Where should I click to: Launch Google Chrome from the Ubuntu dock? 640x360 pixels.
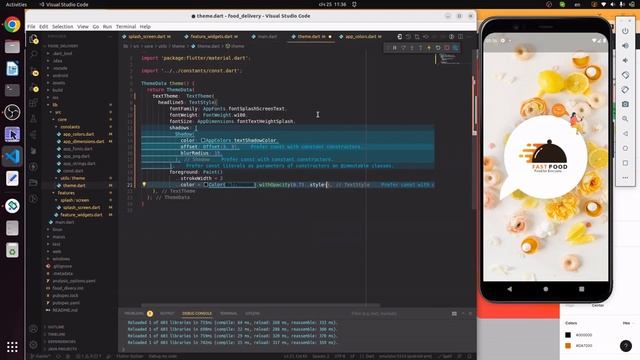pyautogui.click(x=12, y=25)
